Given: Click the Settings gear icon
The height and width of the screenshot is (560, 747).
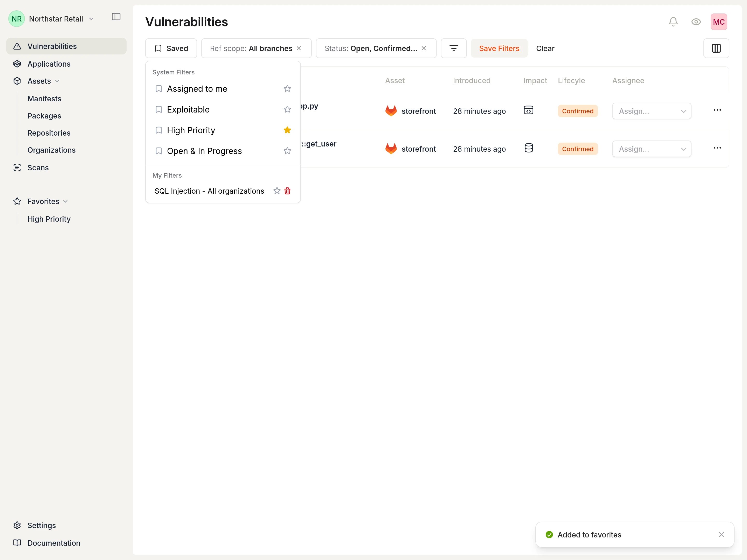Looking at the screenshot, I should [x=17, y=525].
